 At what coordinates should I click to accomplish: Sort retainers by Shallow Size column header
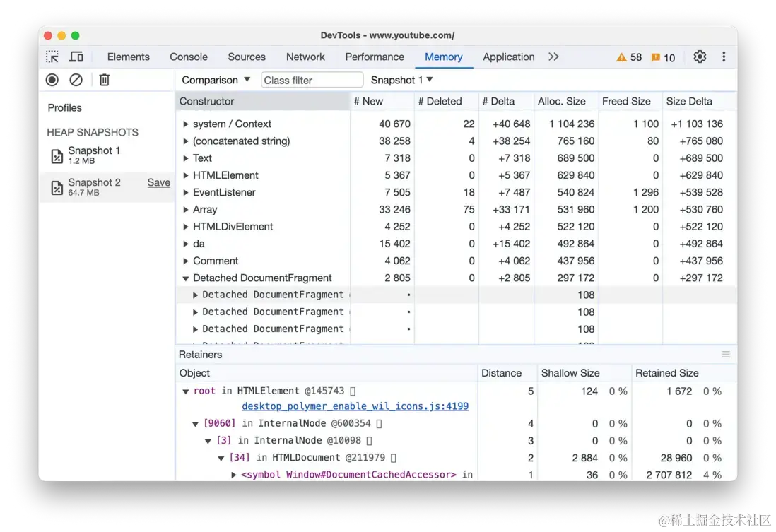point(584,373)
